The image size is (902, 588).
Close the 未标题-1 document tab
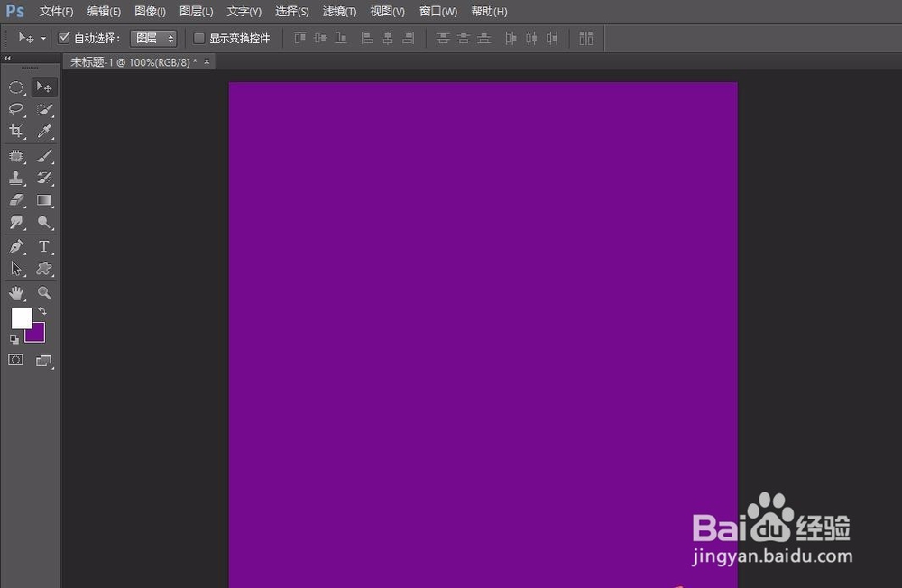[207, 61]
